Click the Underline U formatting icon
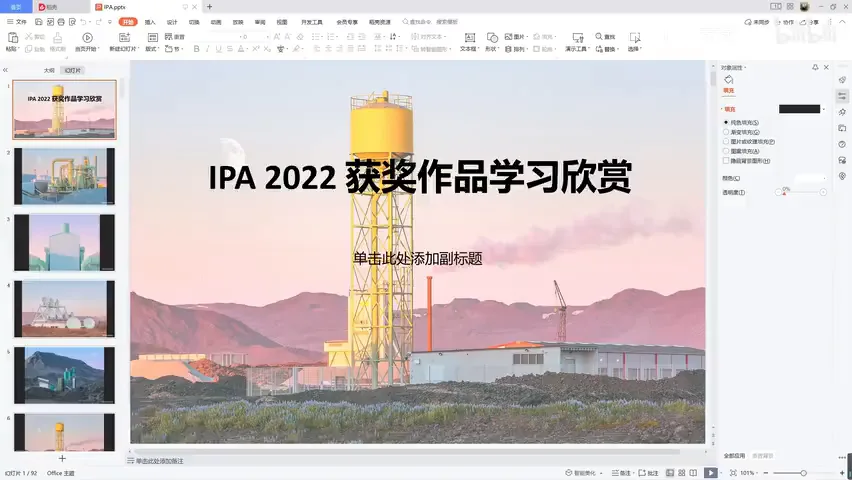The height and width of the screenshot is (480, 852). (x=218, y=49)
